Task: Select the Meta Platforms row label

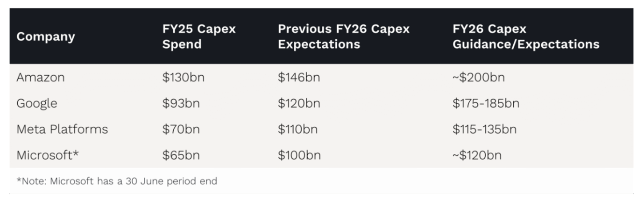Action: 62,130
